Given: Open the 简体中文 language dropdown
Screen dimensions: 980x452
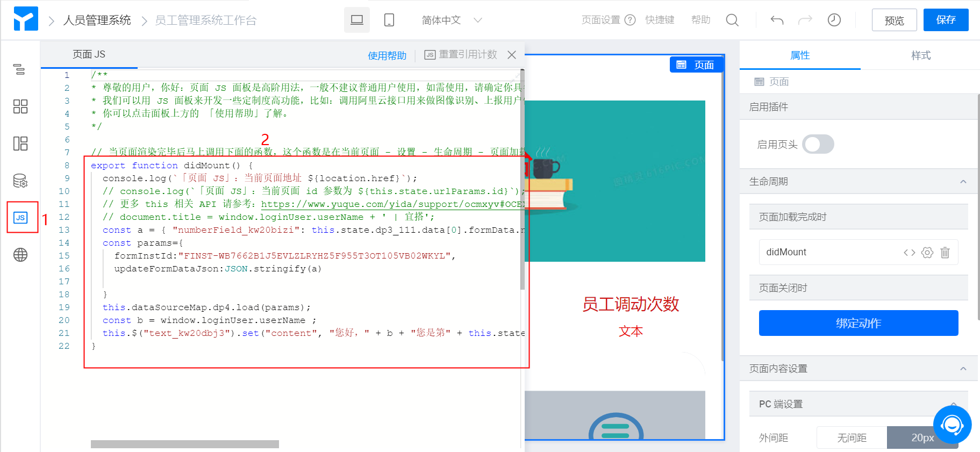Looking at the screenshot, I should pos(452,20).
